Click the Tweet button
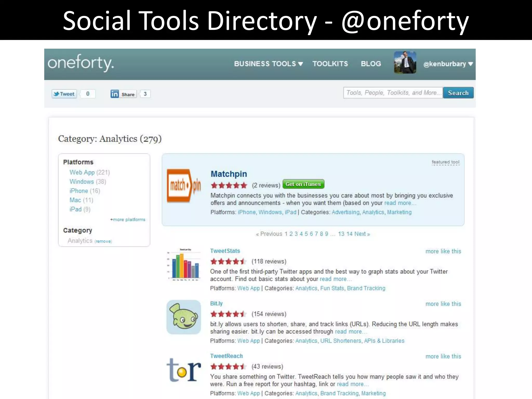 pos(64,94)
